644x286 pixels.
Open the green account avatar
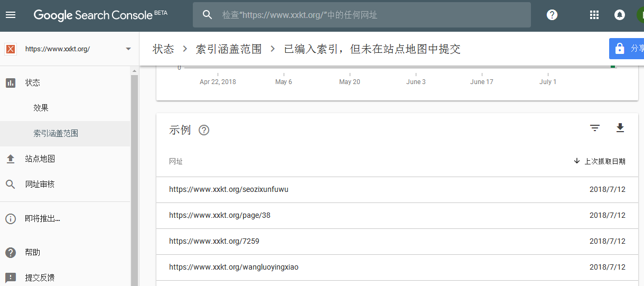point(640,15)
